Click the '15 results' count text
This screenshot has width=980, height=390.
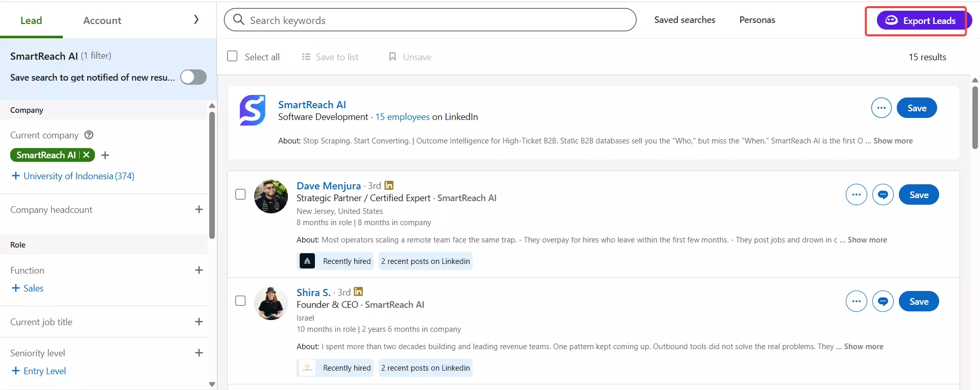coord(927,57)
